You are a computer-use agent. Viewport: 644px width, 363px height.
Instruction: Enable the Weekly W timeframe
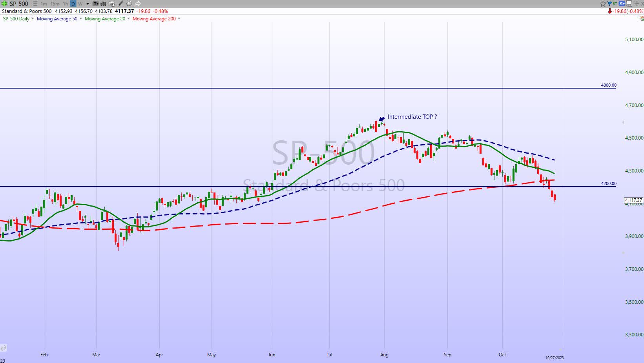click(80, 4)
